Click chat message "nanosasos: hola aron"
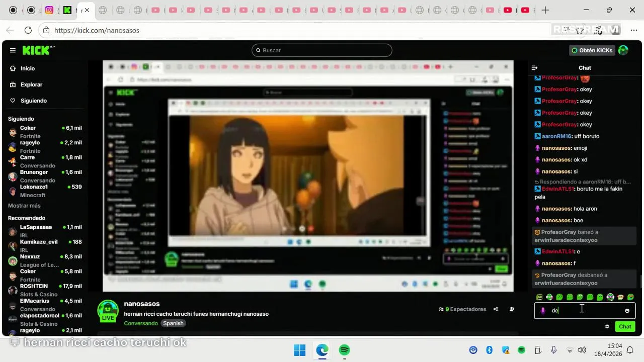Screen dimensions: 644x362 pos(566,209)
